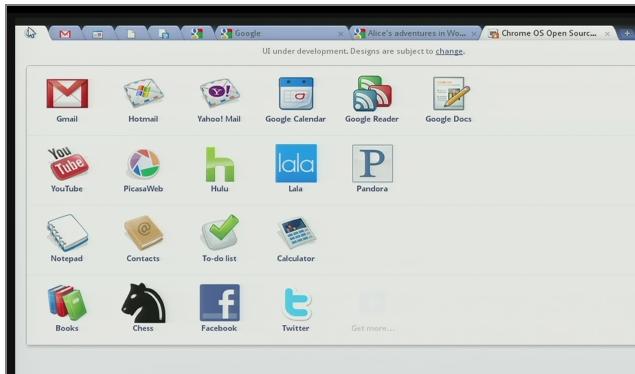The image size is (635, 374).
Task: Click the 'Pandora' label text
Action: (372, 189)
